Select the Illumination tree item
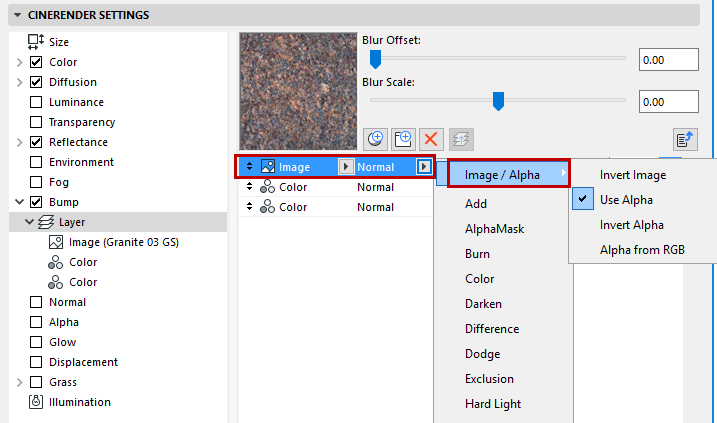 pos(80,402)
